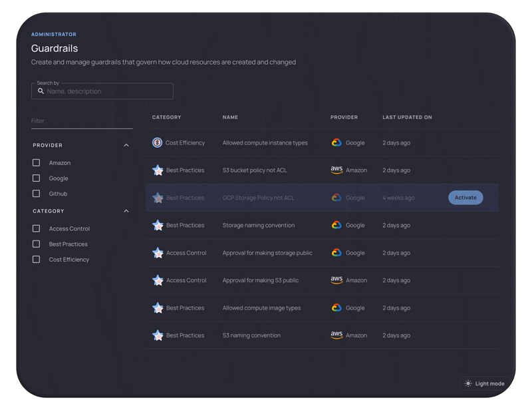Click the Name, description search field
Image resolution: width=532 pixels, height=410 pixels.
click(101, 91)
